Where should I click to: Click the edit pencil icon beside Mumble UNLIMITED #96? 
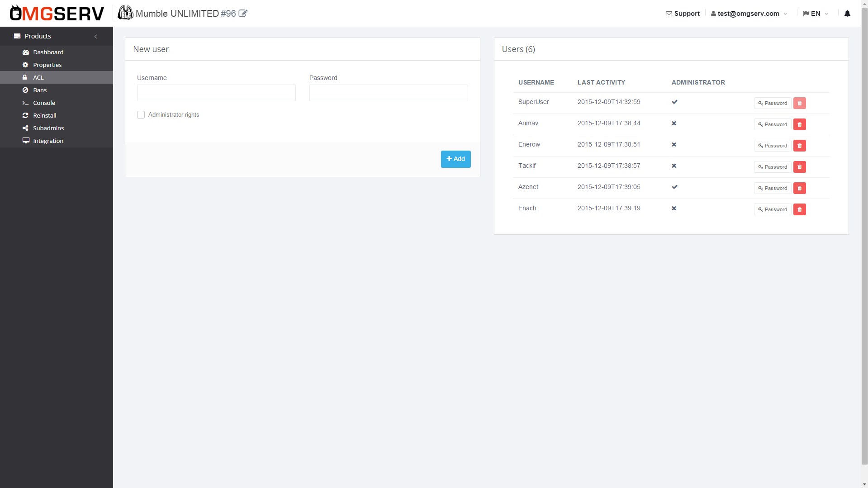[243, 14]
